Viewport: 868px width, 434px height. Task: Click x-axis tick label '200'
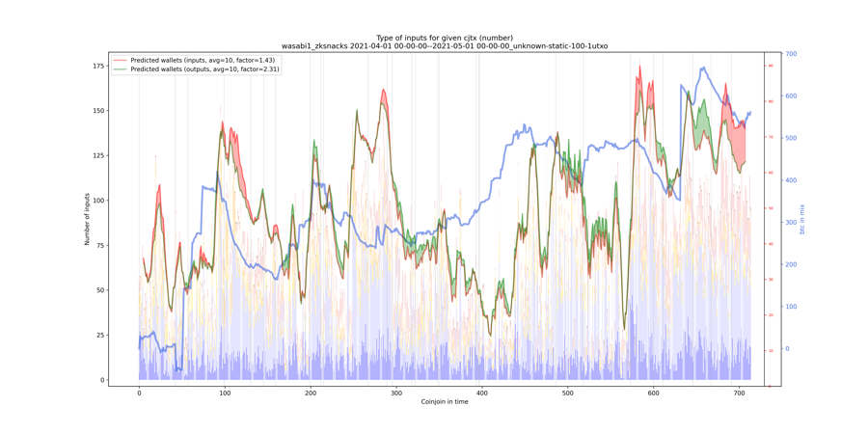pos(311,392)
